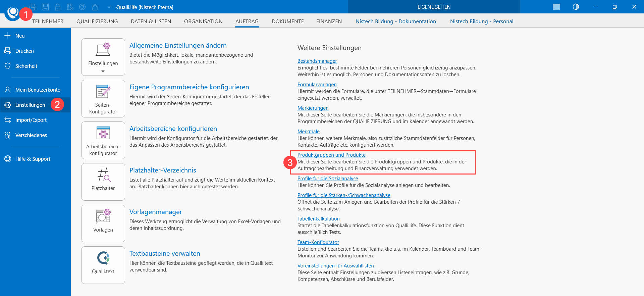The height and width of the screenshot is (296, 644).
Task: Open Verschiedenes in the sidebar
Action: (35, 135)
